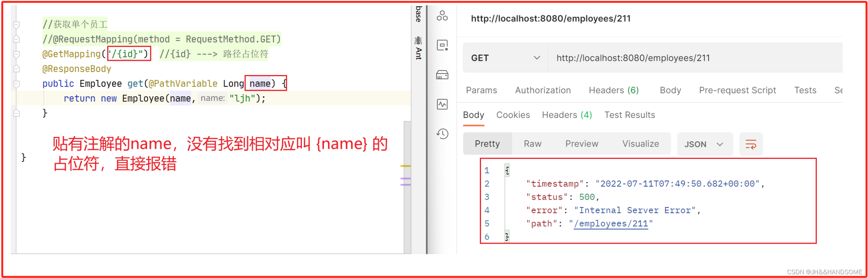Open the Tests tab
This screenshot has width=868, height=278.
[x=805, y=90]
